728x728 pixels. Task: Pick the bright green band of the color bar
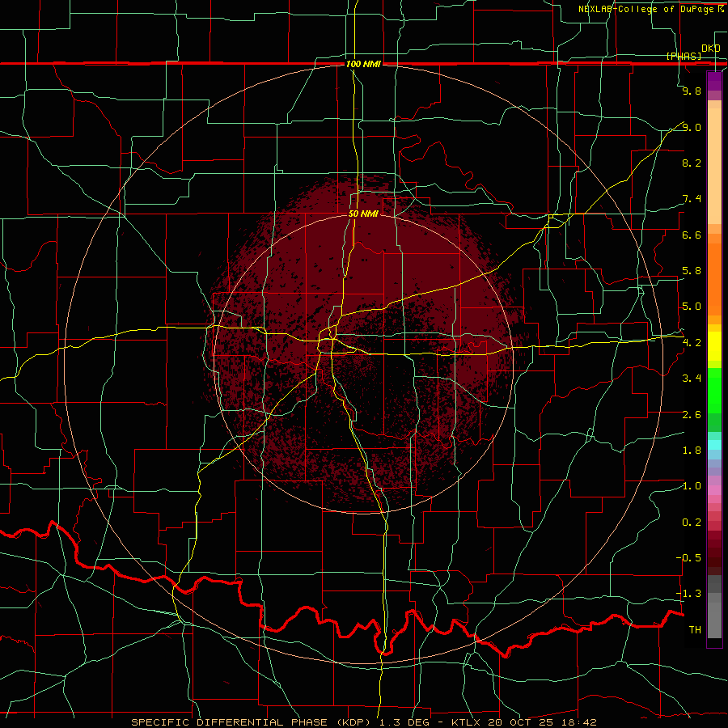click(714, 390)
